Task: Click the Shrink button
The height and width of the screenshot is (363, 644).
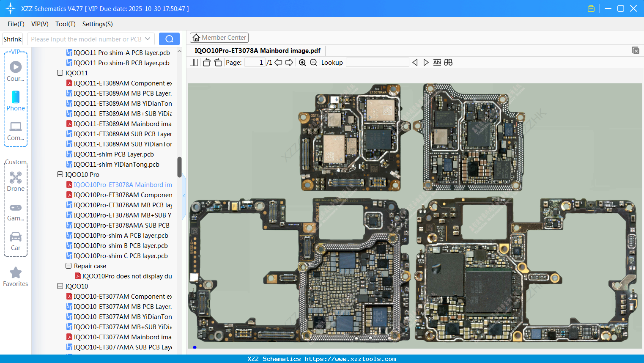Action: point(12,38)
